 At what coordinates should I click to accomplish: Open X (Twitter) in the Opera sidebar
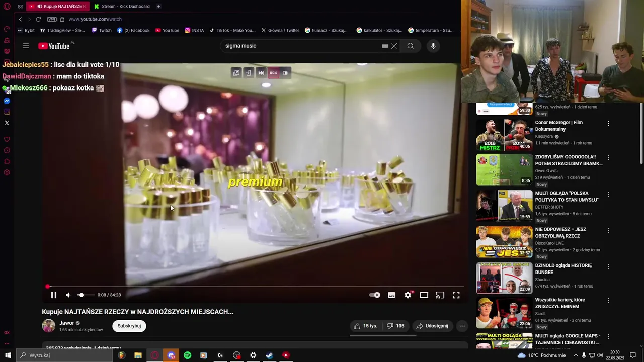[7, 123]
